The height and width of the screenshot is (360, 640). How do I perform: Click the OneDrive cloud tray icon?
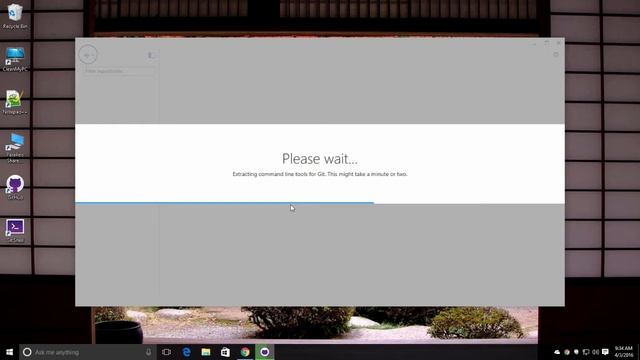pyautogui.click(x=557, y=352)
